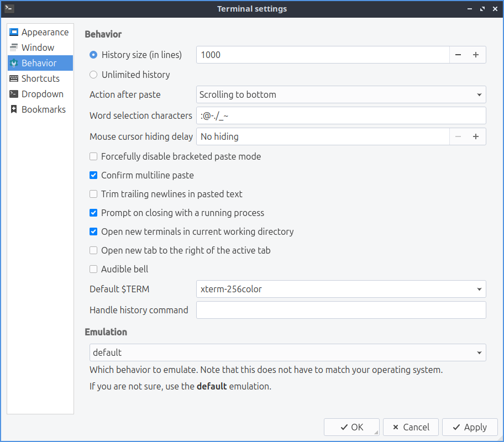
Task: Click the Window icon in sidebar
Action: pyautogui.click(x=14, y=48)
